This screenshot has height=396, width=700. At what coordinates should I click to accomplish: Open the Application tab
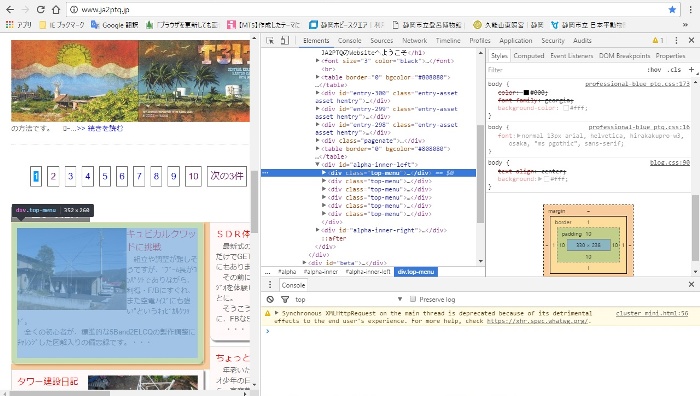coord(516,41)
